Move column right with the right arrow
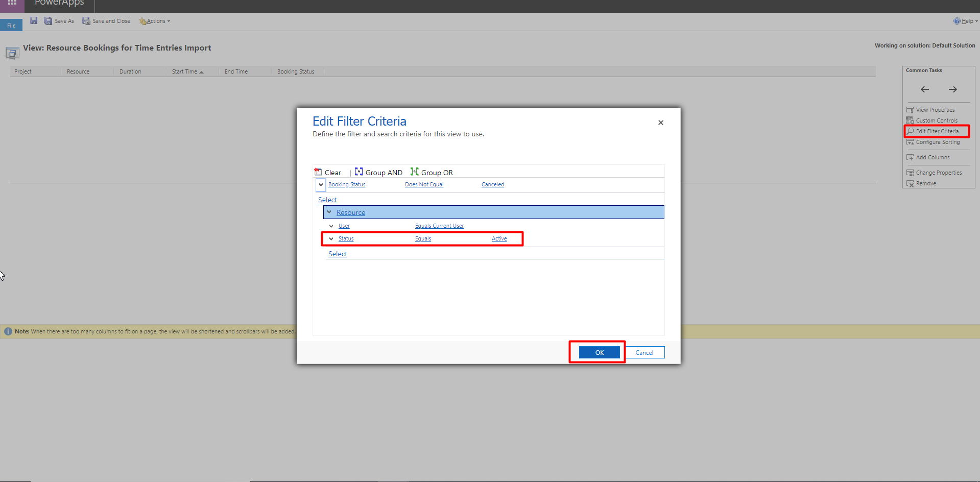The height and width of the screenshot is (482, 980). 953,89
